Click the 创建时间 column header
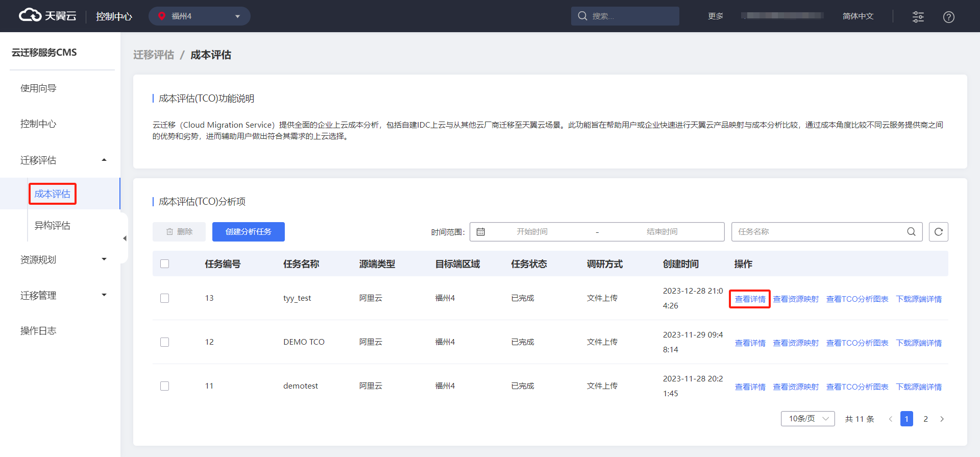The image size is (980, 457). 680,264
